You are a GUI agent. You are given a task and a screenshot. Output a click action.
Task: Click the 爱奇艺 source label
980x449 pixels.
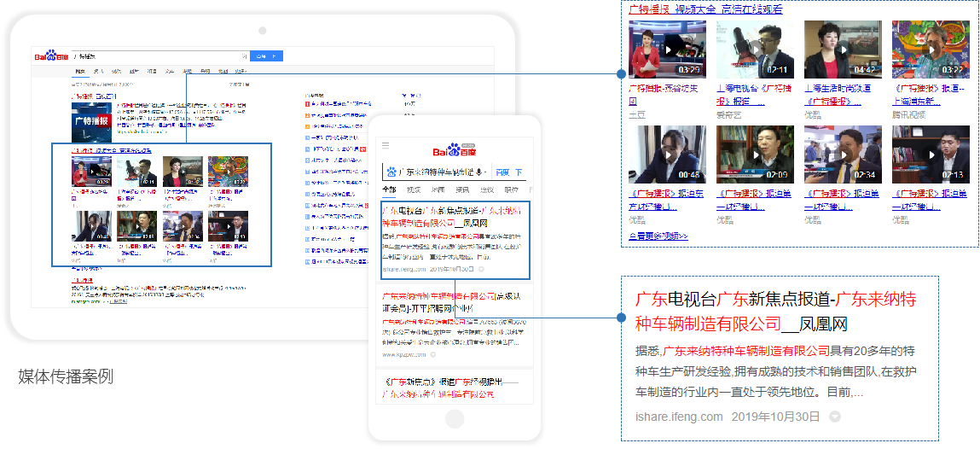point(728,115)
